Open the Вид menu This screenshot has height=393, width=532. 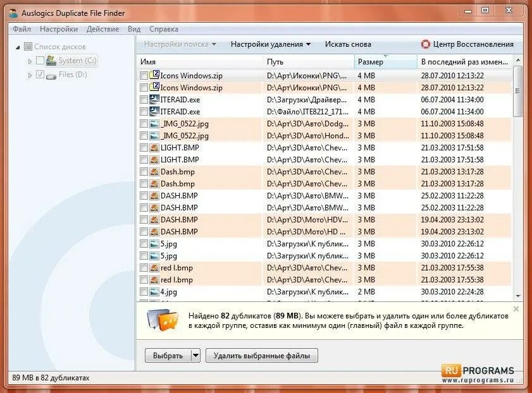pyautogui.click(x=134, y=29)
